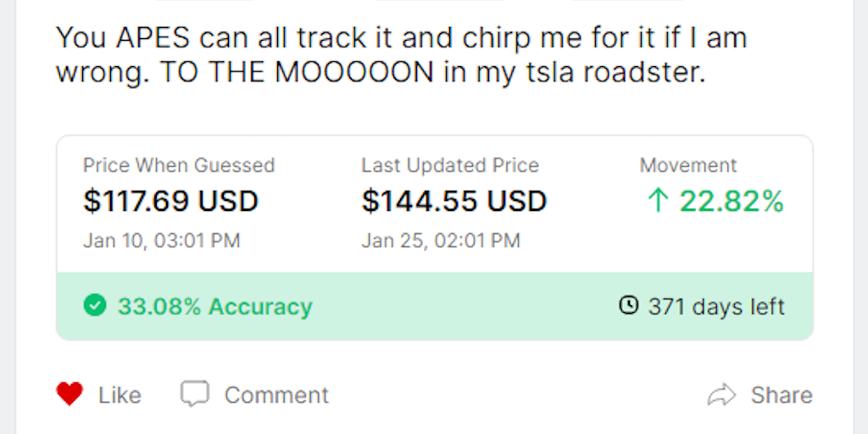Viewport: 868px width, 434px height.
Task: Select the $117.69 USD guessed price
Action: click(170, 202)
